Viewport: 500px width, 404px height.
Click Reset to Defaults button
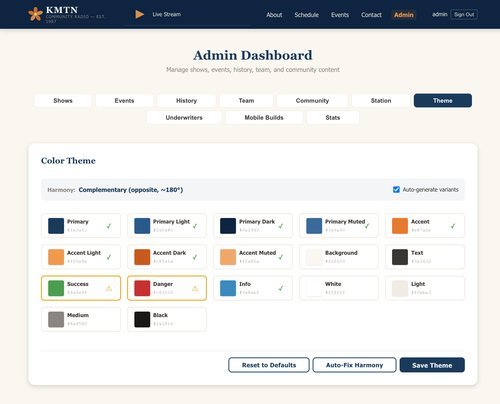tap(269, 365)
